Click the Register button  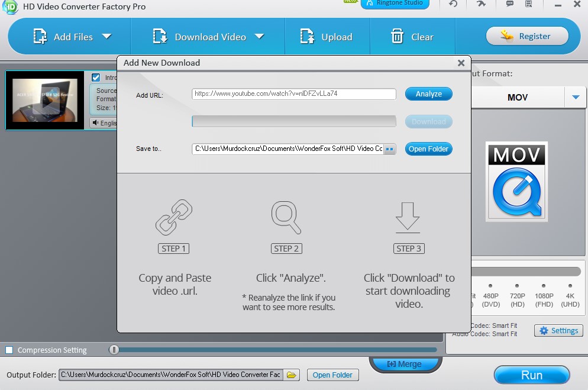click(x=527, y=36)
